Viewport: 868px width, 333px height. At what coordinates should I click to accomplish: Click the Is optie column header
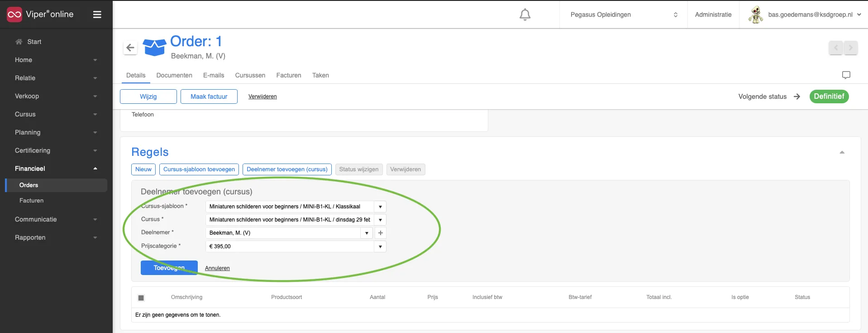[740, 297]
